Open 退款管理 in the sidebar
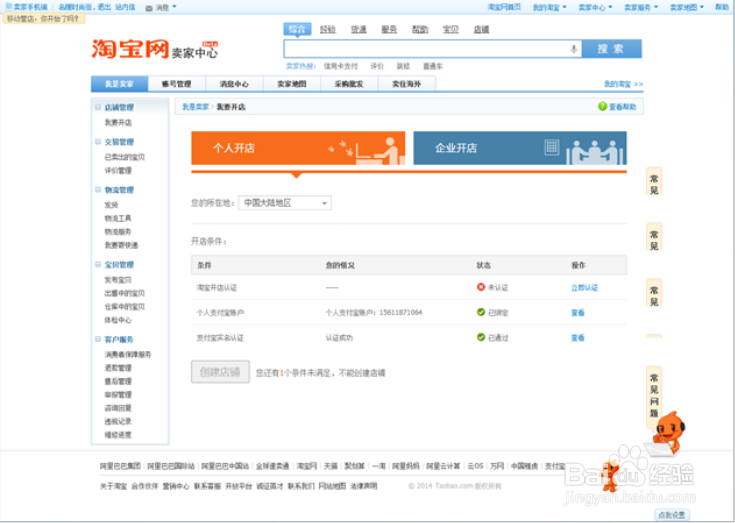This screenshot has height=523, width=735. pyautogui.click(x=118, y=368)
